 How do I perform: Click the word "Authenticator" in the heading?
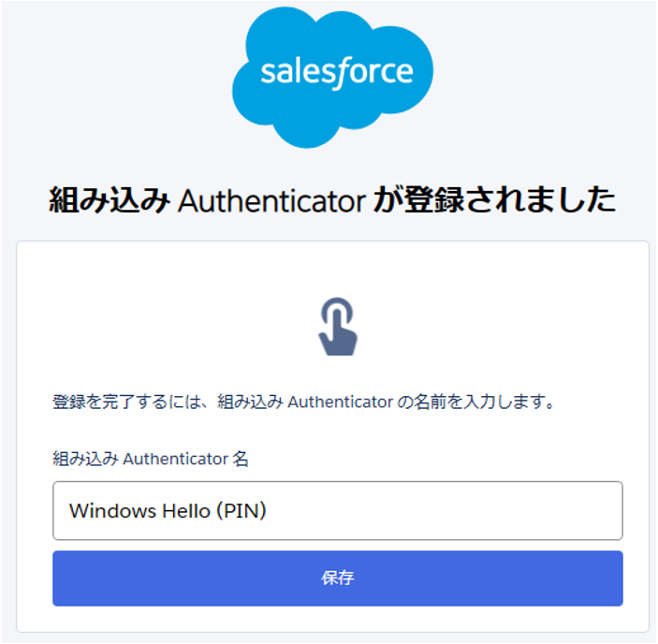click(271, 200)
